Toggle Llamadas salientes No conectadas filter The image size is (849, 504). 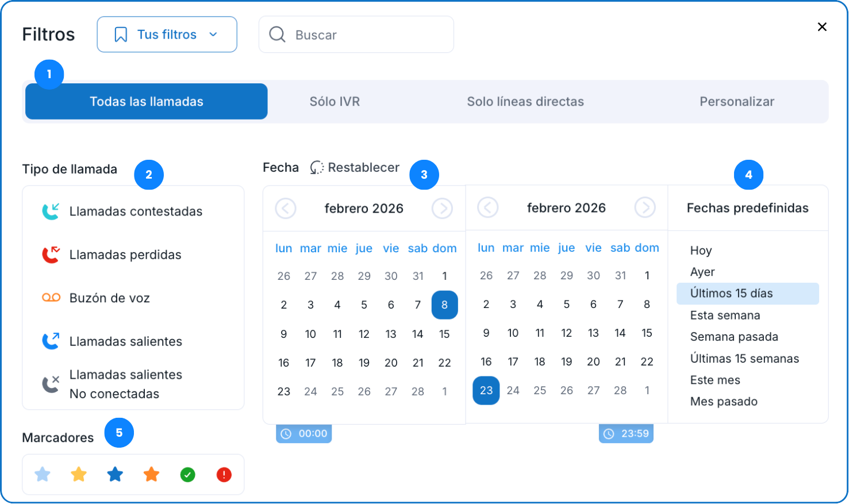(125, 384)
